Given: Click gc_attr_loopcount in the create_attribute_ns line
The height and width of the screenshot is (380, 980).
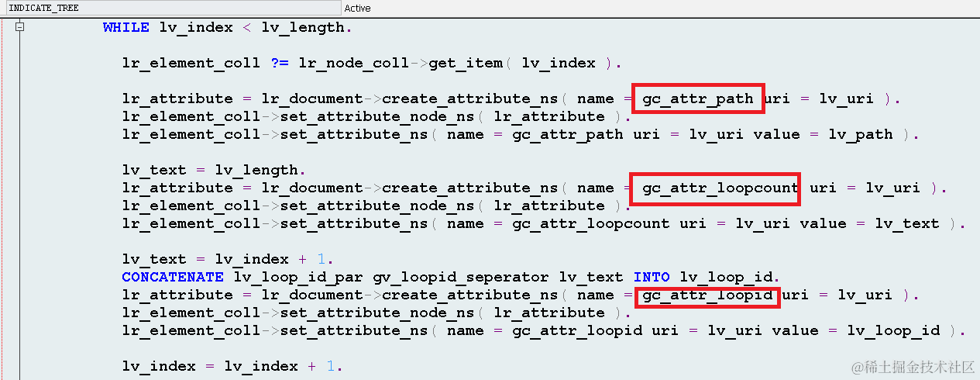Looking at the screenshot, I should pyautogui.click(x=720, y=188).
